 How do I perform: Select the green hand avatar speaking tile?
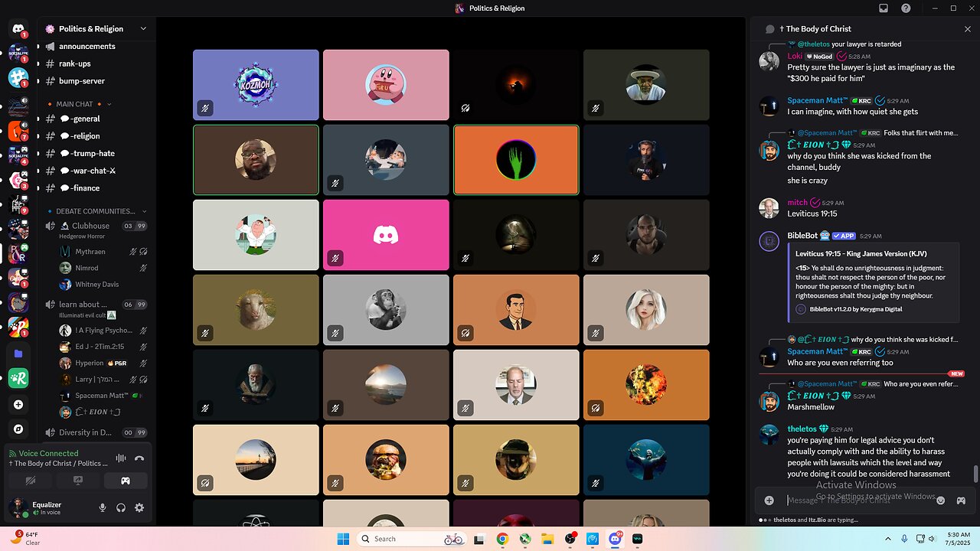(x=516, y=160)
